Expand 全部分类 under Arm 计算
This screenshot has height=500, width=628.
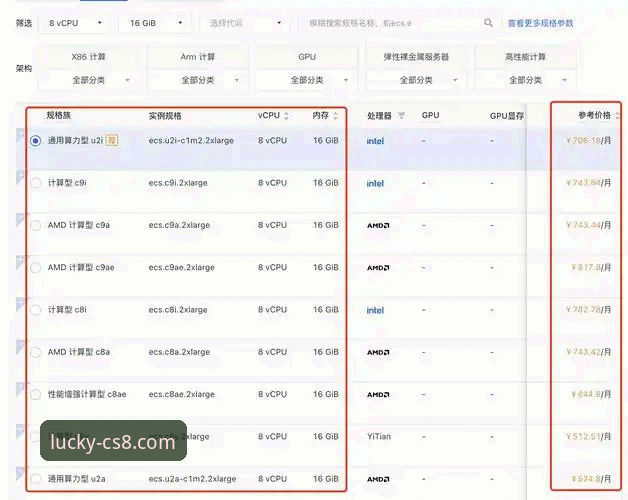[x=198, y=80]
